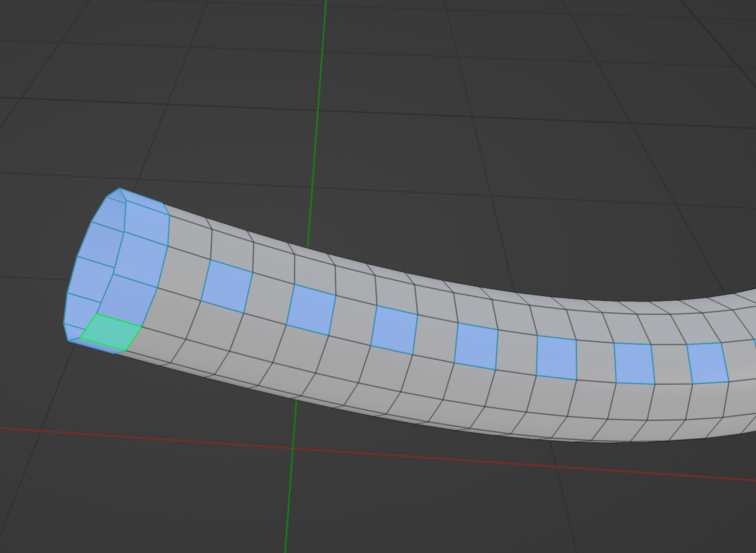Click the third isolated blue face along the tube

(x=394, y=330)
